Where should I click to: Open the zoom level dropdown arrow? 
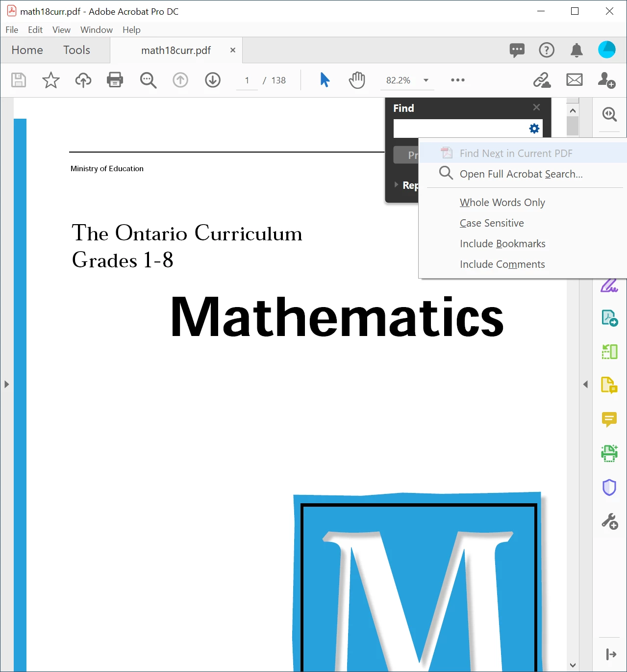426,80
